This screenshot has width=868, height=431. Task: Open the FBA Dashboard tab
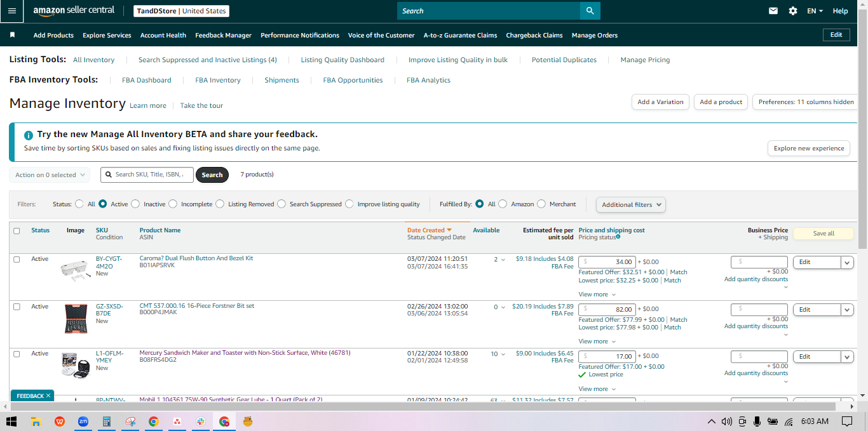[147, 80]
